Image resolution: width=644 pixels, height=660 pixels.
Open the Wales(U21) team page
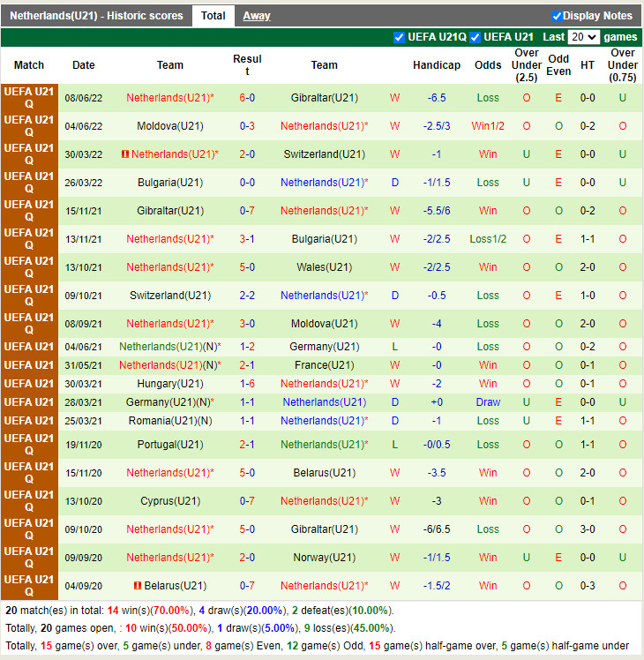pos(324,267)
